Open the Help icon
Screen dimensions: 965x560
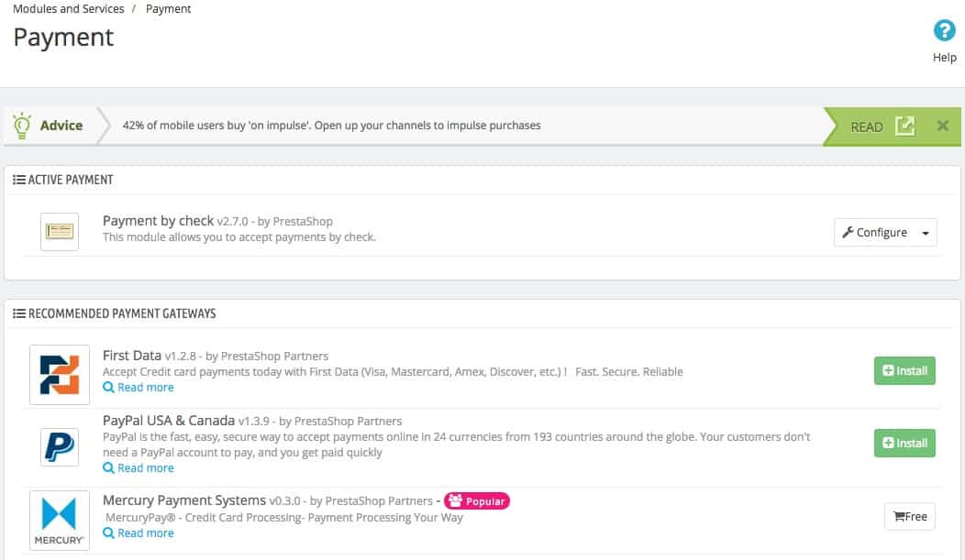click(x=944, y=30)
